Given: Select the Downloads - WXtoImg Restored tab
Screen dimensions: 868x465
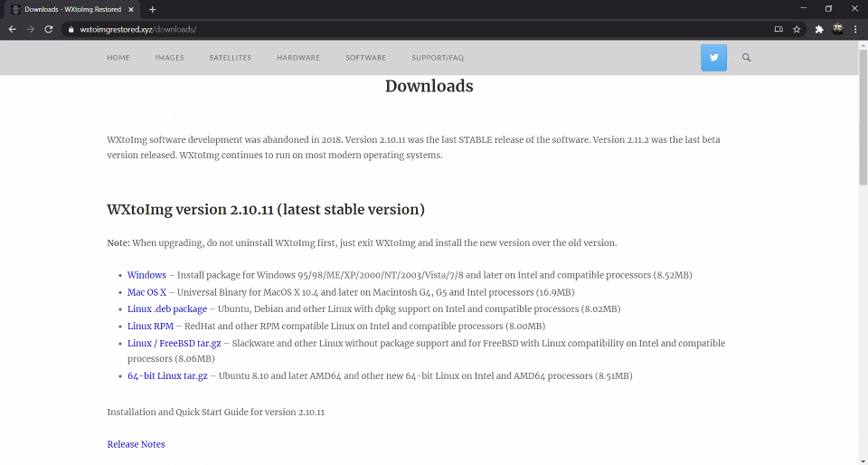Looking at the screenshot, I should pos(72,9).
